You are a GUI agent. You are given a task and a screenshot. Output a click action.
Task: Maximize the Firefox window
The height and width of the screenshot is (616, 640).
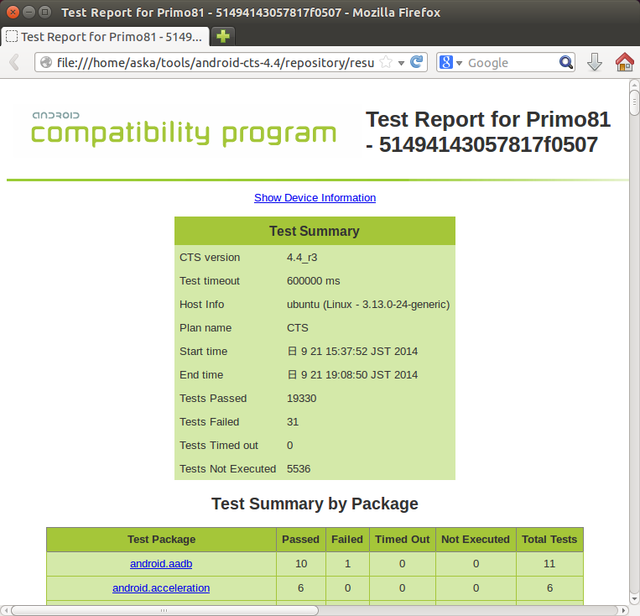pyautogui.click(x=44, y=12)
